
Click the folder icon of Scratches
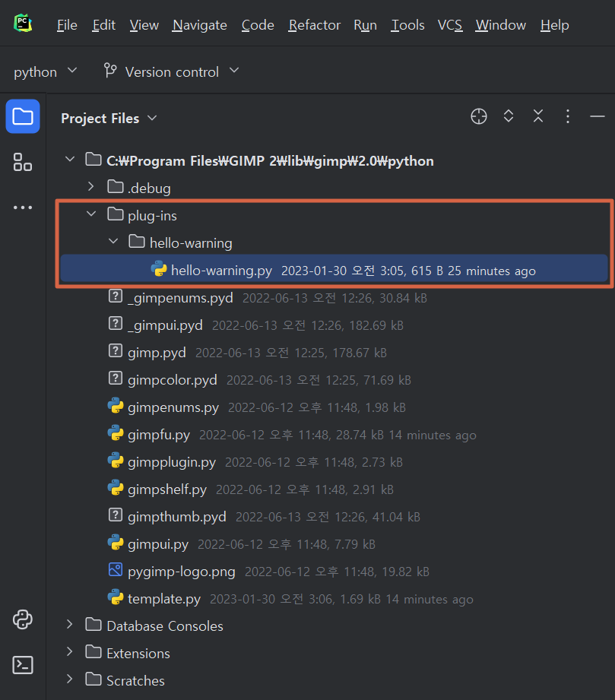(94, 679)
